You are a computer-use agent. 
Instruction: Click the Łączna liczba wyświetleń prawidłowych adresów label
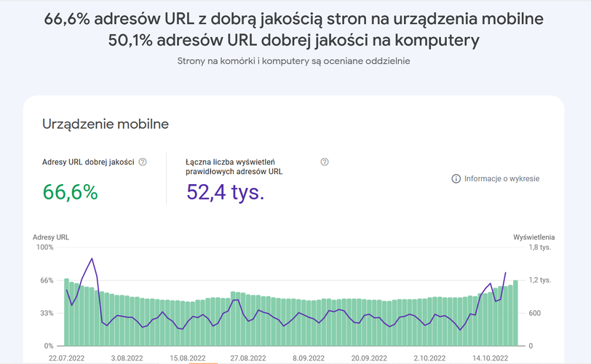[234, 167]
